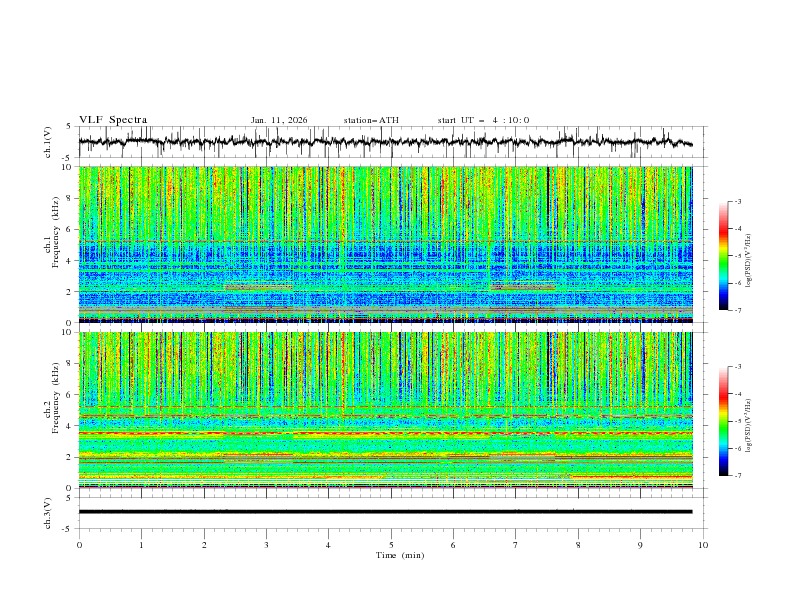This screenshot has width=792, height=612.
Task: Click the Jan. 11, 2026 date label
Action: click(279, 120)
